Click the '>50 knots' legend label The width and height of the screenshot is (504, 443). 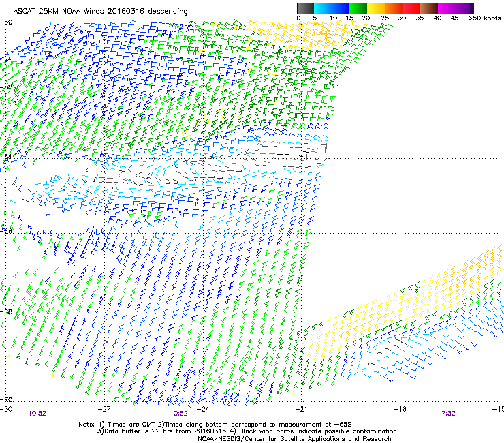[x=484, y=18]
